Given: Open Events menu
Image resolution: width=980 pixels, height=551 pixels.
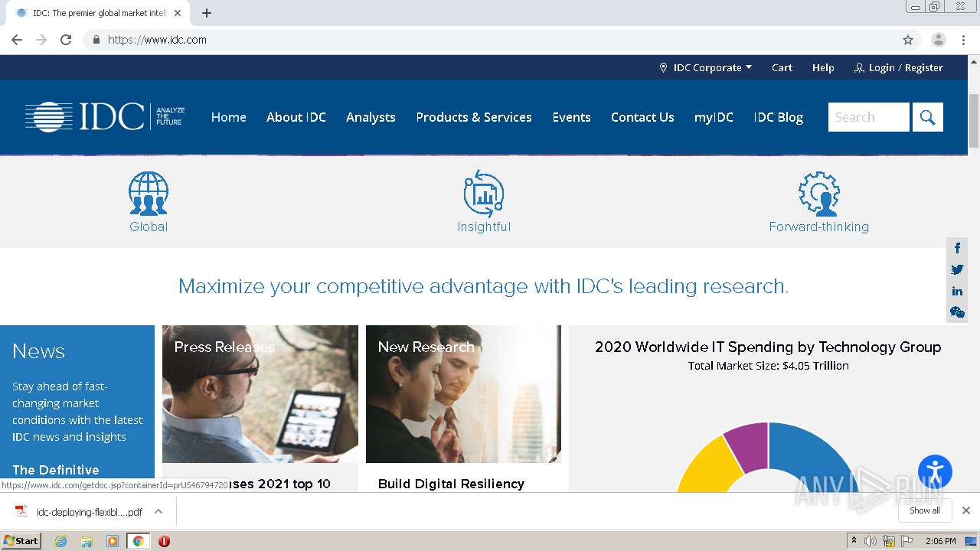Looking at the screenshot, I should [x=571, y=117].
